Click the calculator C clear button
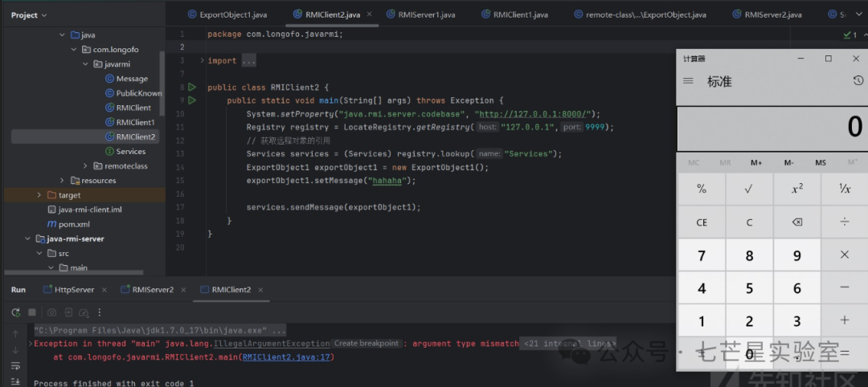 [749, 222]
